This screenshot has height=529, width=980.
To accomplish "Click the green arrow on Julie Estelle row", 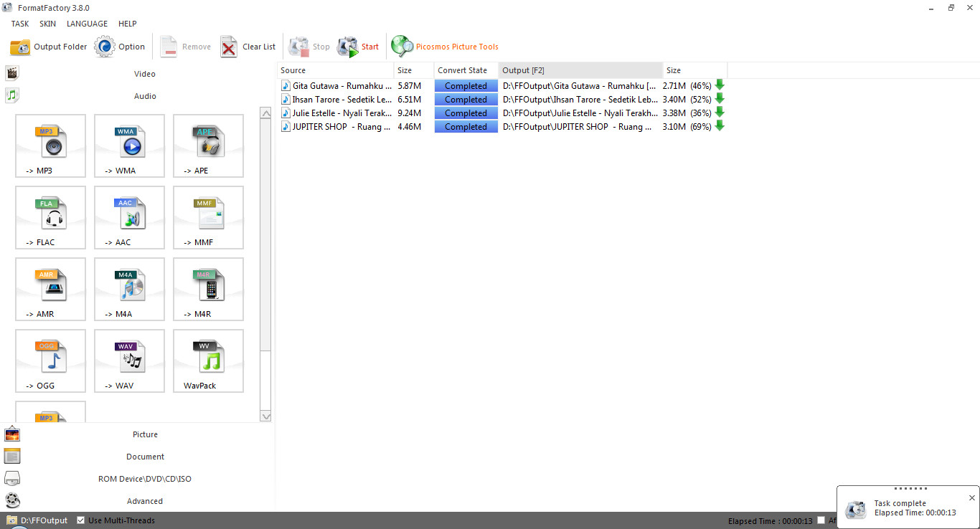I will (720, 113).
